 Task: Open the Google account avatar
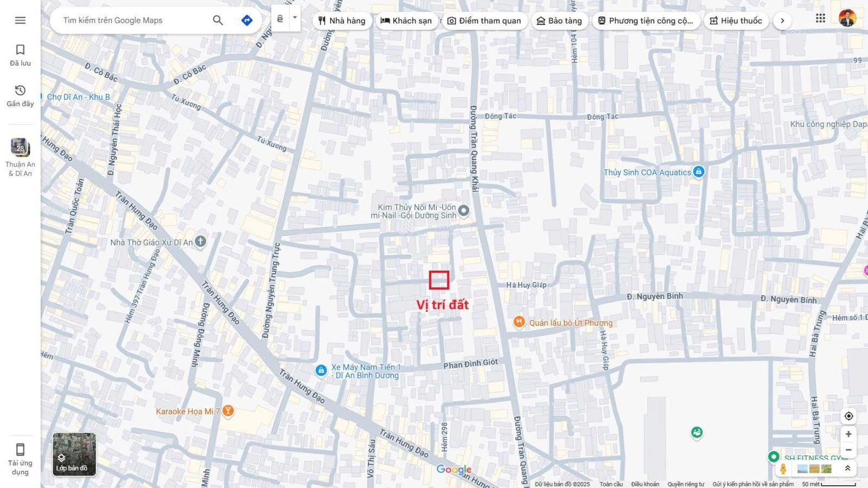[x=847, y=18]
